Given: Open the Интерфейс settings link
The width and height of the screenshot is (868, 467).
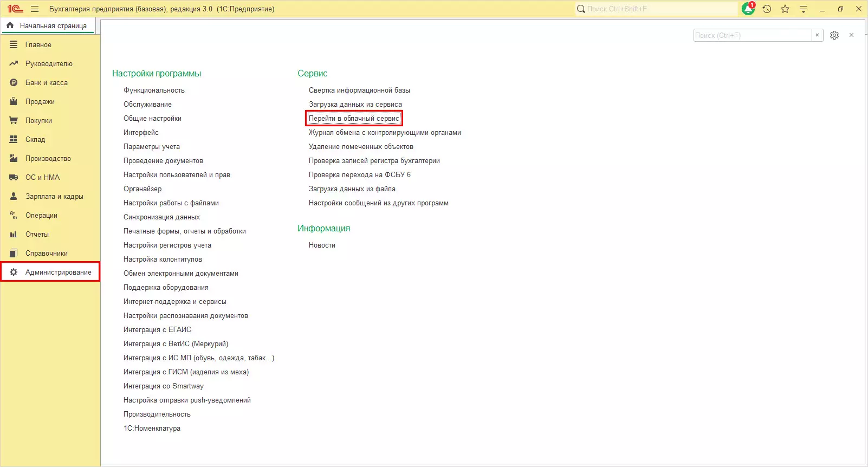Looking at the screenshot, I should coord(141,132).
